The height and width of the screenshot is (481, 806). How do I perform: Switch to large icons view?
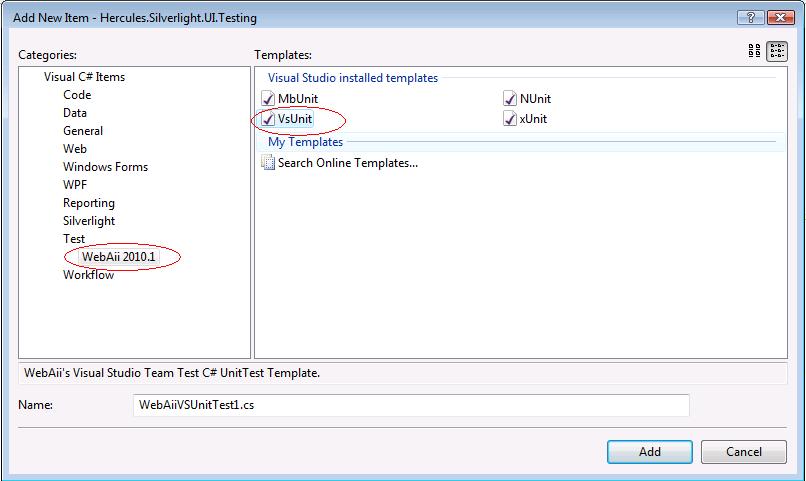(755, 53)
